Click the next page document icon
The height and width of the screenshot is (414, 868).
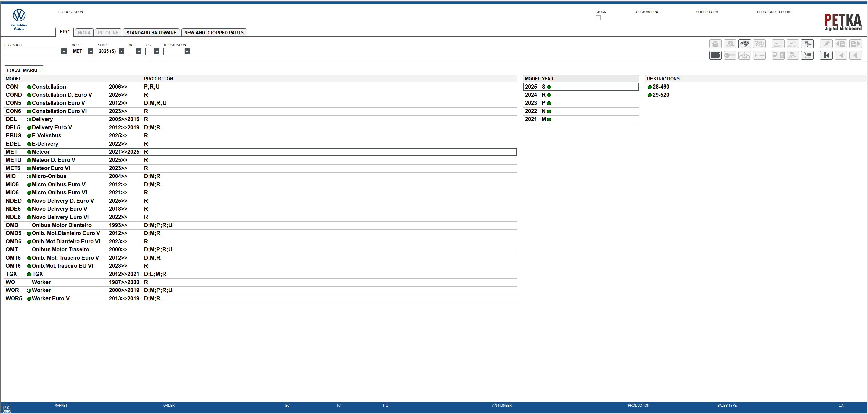pos(855,44)
